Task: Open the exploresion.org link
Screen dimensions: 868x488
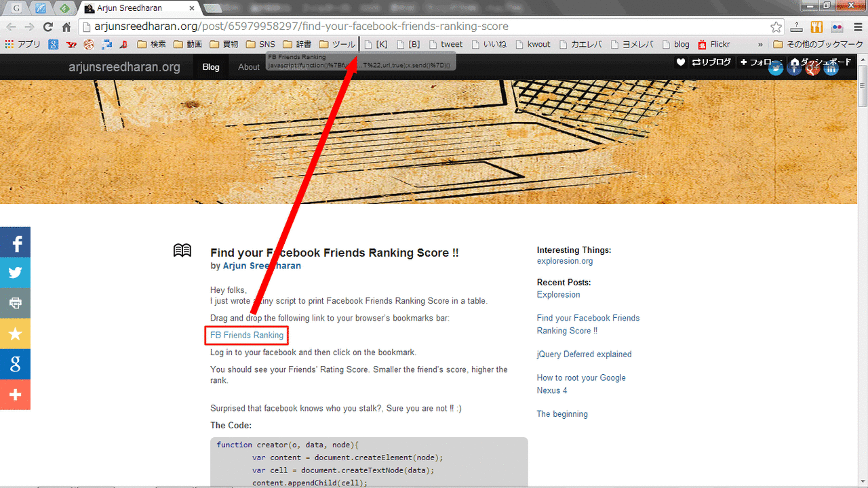Action: point(565,261)
